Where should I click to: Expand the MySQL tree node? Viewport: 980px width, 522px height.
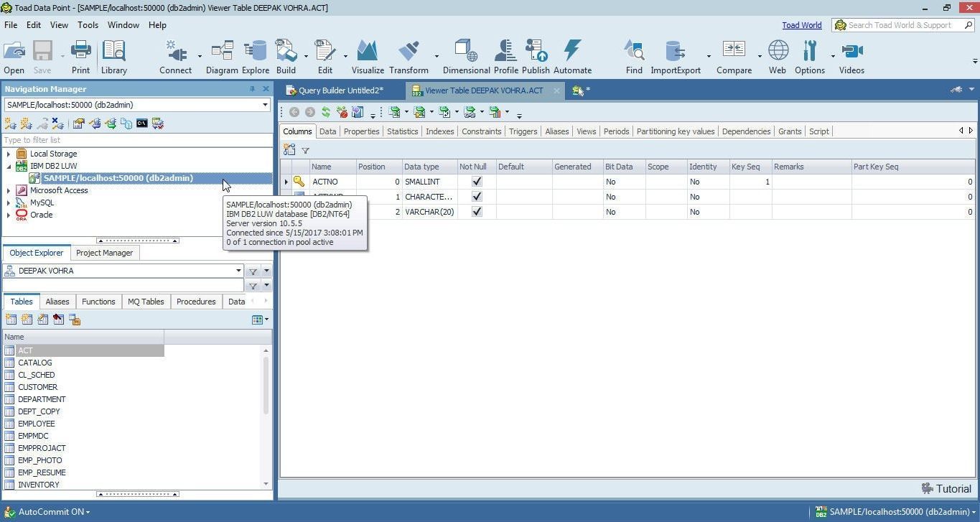[x=9, y=202]
